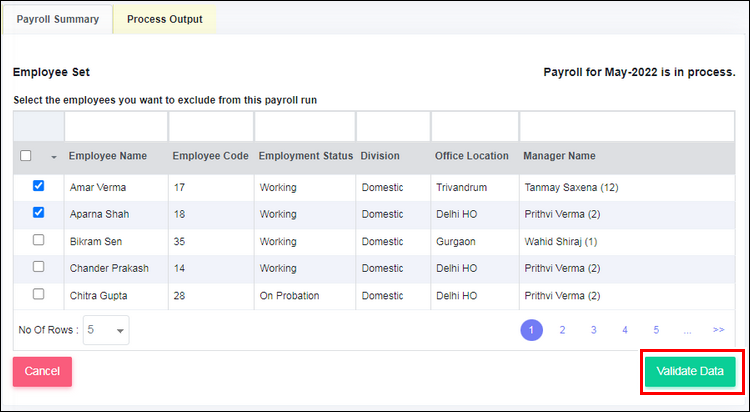Select the Aparna Shah name cell
The image size is (750, 412).
(x=116, y=214)
